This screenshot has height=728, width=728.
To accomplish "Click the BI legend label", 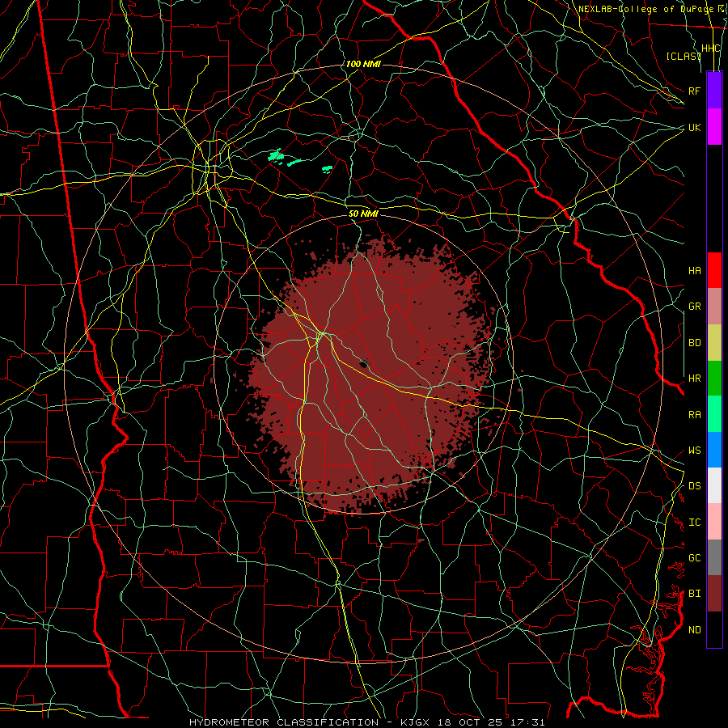I will 694,594.
